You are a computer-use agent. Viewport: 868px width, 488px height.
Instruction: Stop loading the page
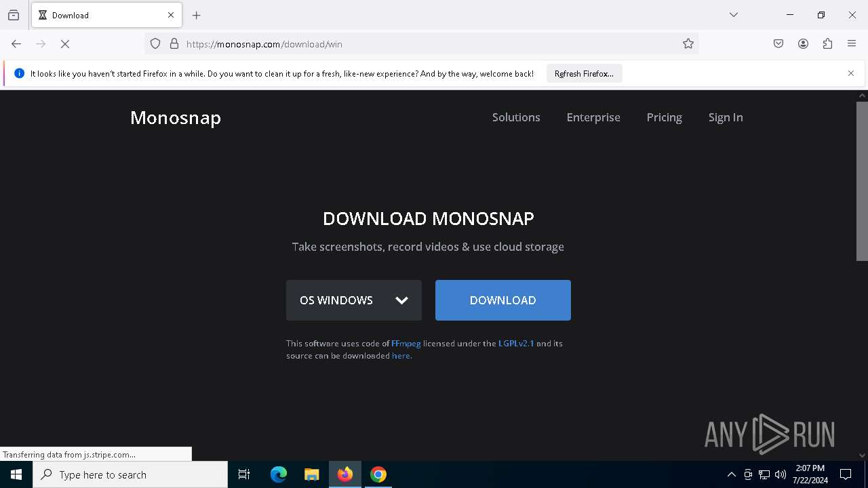(x=65, y=44)
